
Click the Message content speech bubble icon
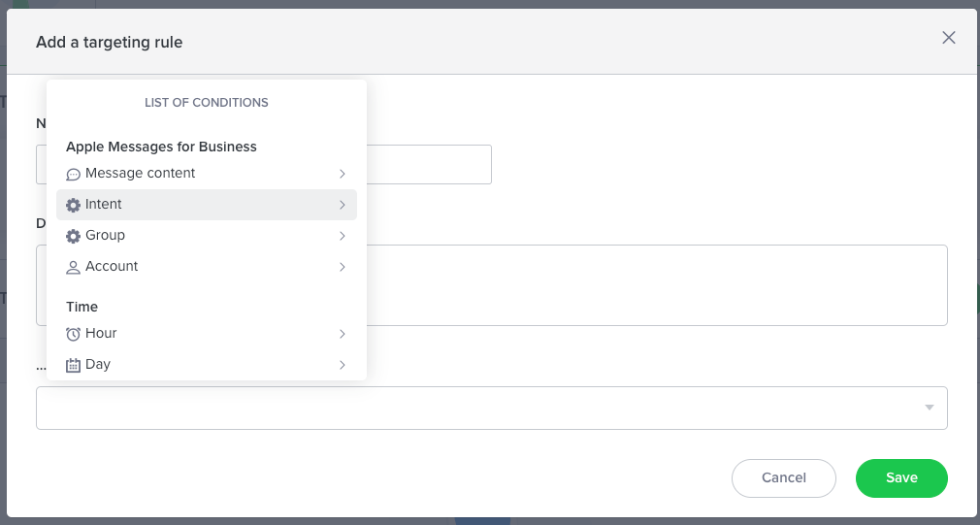click(x=74, y=175)
